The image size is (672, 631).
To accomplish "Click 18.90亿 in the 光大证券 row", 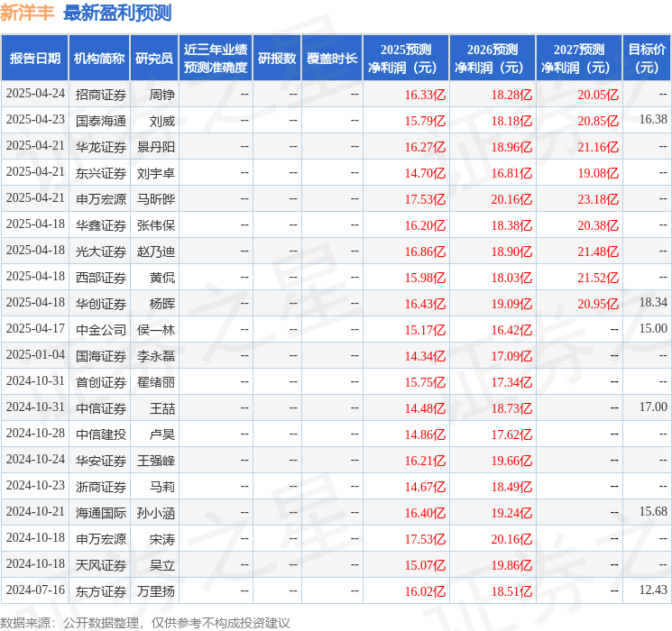I will click(x=511, y=251).
